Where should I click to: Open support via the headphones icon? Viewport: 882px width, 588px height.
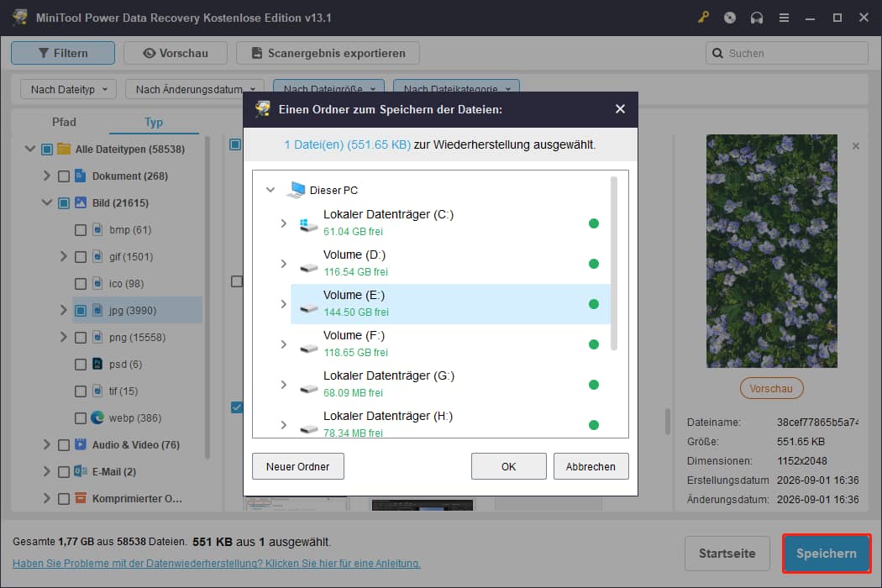(757, 18)
